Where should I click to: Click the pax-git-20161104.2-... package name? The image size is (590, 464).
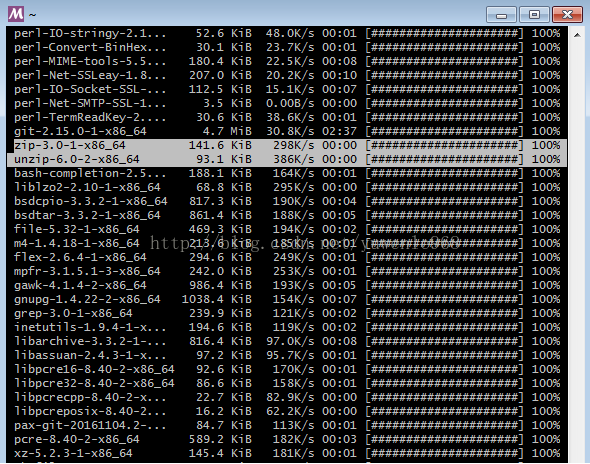tap(90, 425)
